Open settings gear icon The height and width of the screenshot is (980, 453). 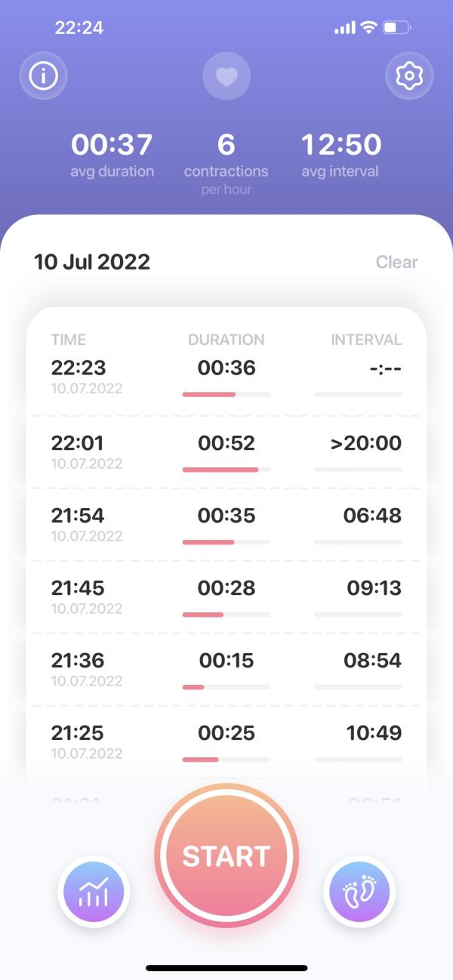click(409, 76)
